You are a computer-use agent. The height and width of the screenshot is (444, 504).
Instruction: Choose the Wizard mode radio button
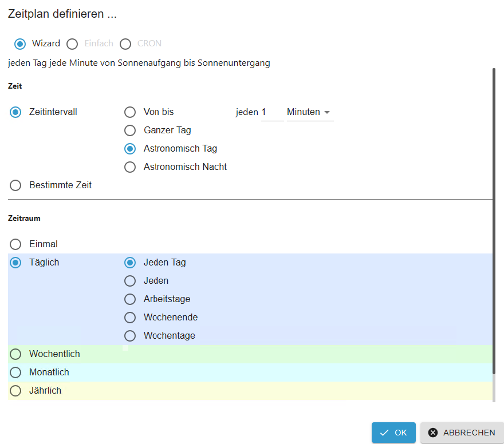click(x=20, y=43)
